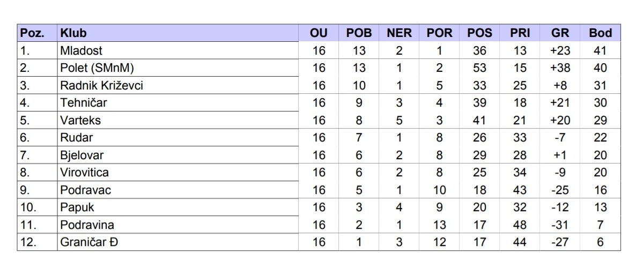This screenshot has height=261, width=644.
Task: Click the PRI column header
Action: (520, 33)
